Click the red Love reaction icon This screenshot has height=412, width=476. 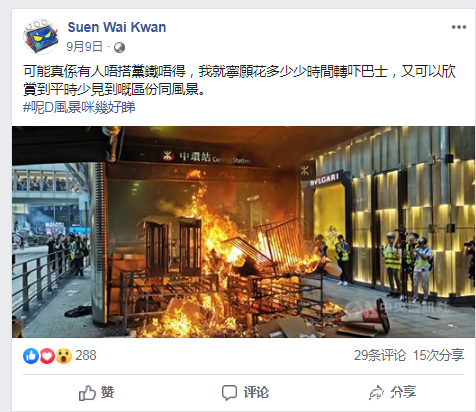click(47, 356)
